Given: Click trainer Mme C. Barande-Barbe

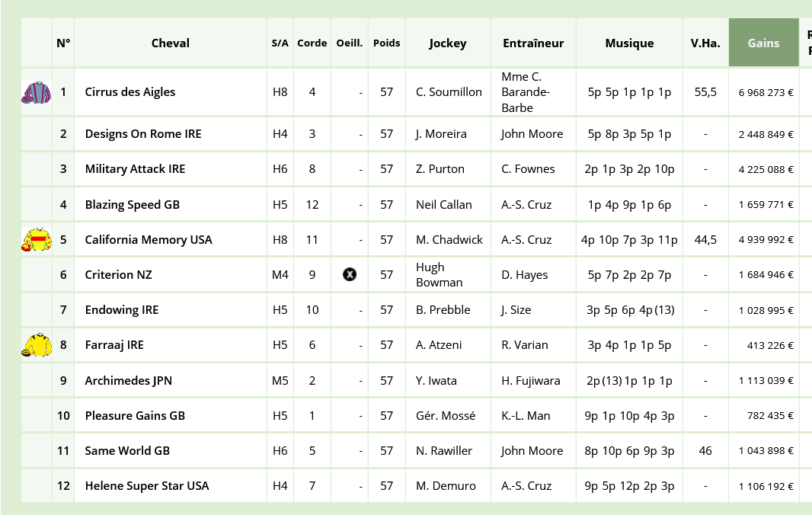Looking at the screenshot, I should point(526,92).
